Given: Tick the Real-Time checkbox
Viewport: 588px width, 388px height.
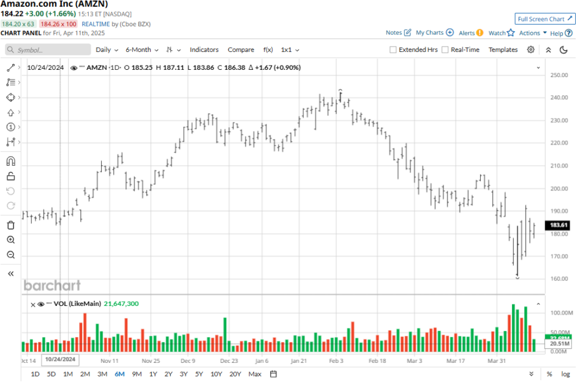Looking at the screenshot, I should pyautogui.click(x=445, y=50).
